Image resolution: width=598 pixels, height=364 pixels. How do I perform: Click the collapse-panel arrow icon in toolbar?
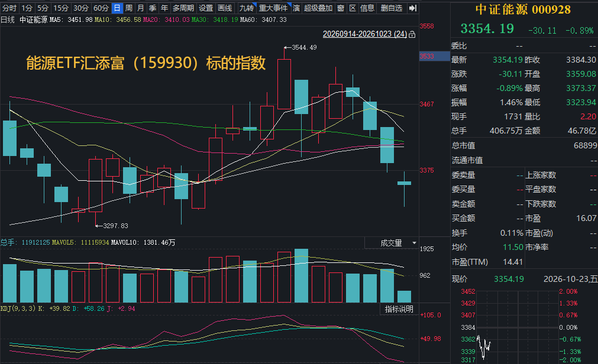[x=412, y=8]
